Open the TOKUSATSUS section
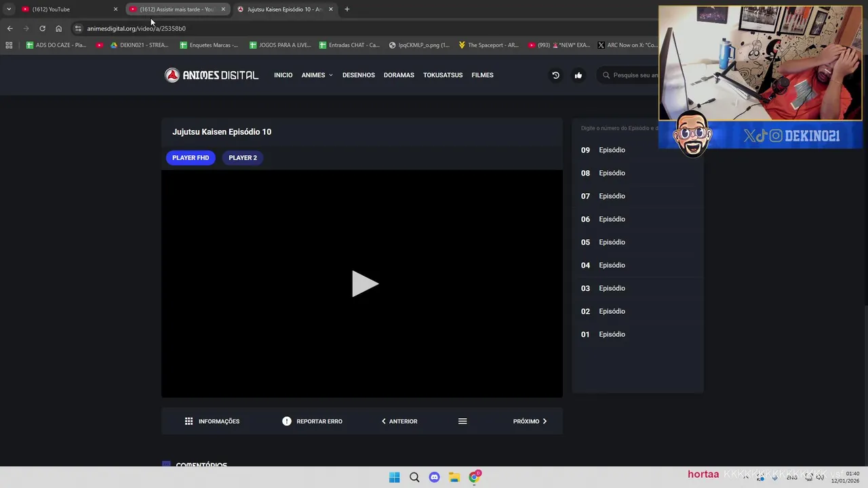 coord(443,75)
